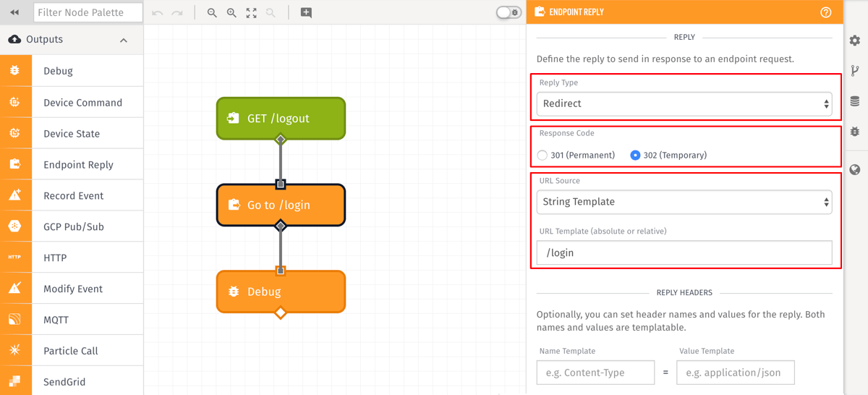Collapse the Outputs section chevron
868x395 pixels.
(124, 40)
